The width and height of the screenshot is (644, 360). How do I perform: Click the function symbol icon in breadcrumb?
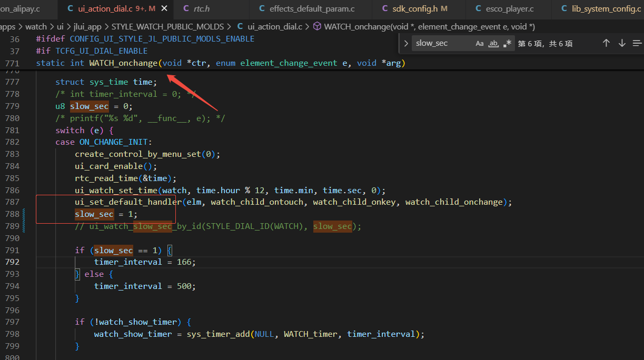pyautogui.click(x=317, y=26)
